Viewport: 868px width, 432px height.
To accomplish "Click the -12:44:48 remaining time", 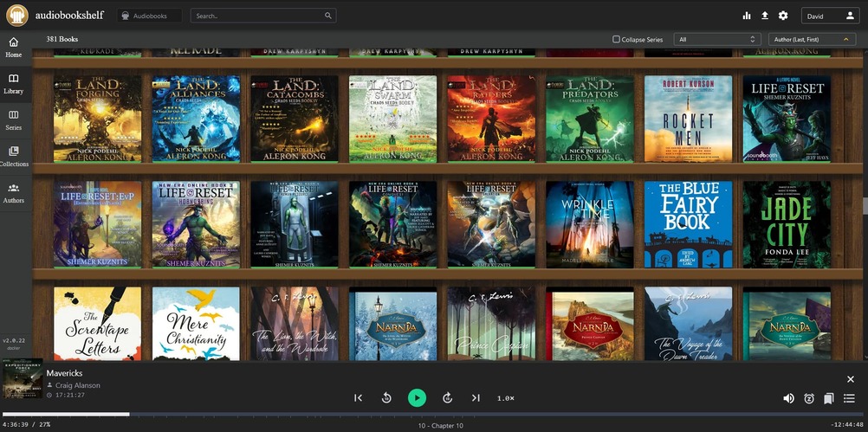I will [847, 425].
